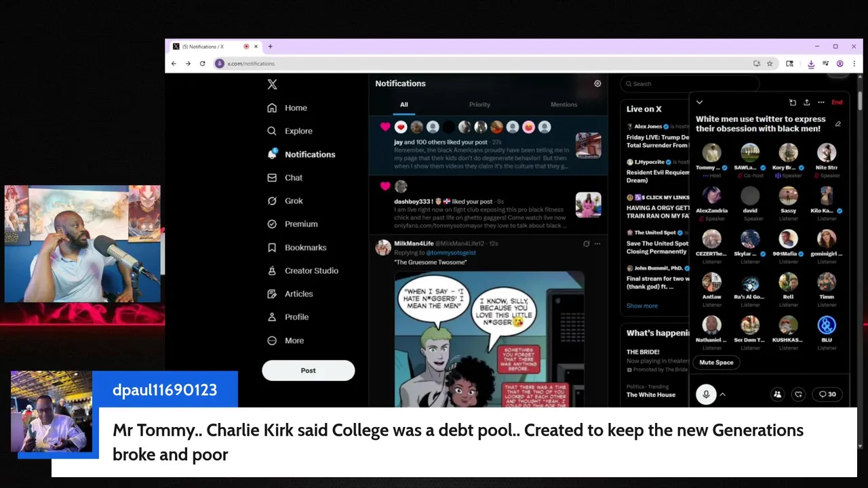This screenshot has width=868, height=488.
Task: Bookmark page with the star icon
Action: (770, 64)
